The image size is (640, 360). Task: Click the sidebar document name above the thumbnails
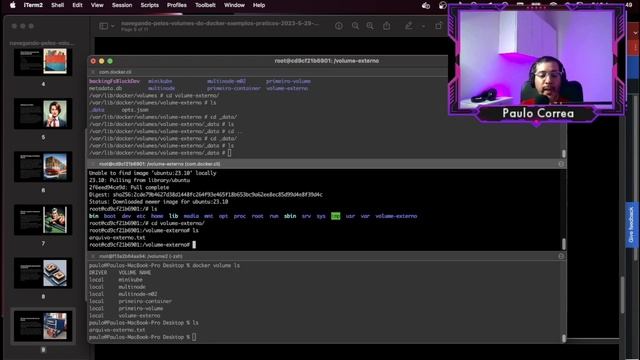(x=42, y=43)
